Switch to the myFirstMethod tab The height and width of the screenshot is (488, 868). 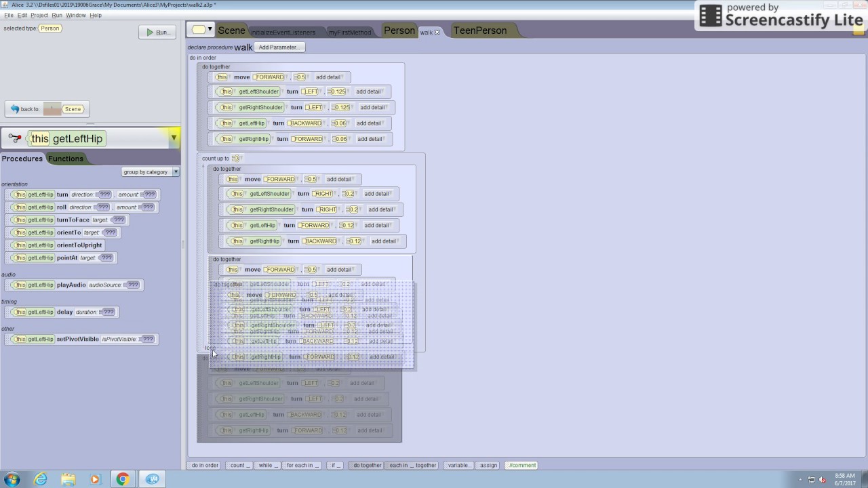[350, 32]
